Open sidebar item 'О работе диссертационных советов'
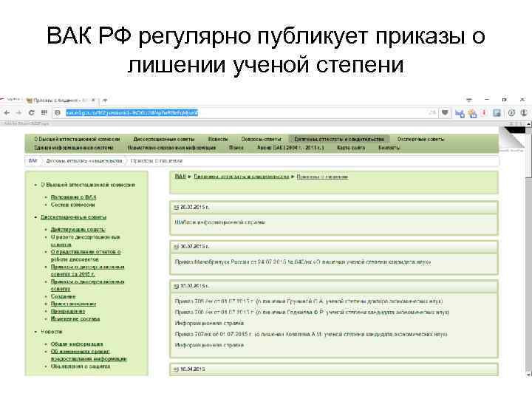This screenshot has width=532, height=399. click(x=86, y=241)
